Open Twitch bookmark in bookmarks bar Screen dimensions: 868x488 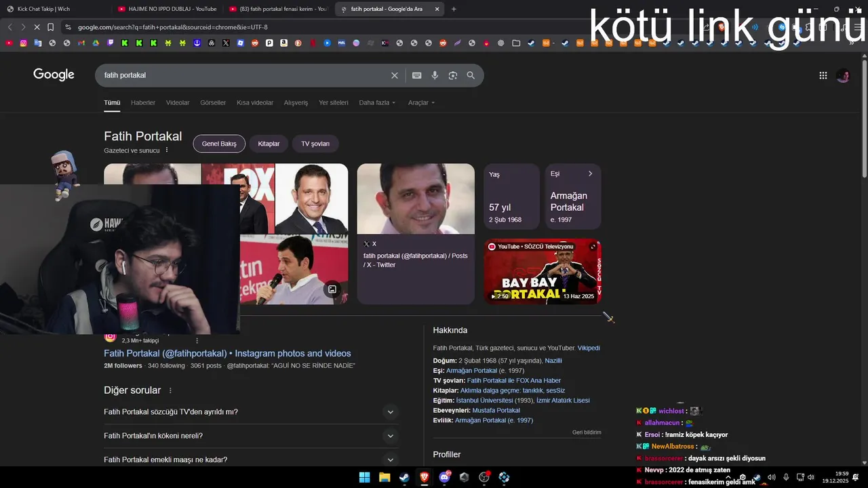[x=111, y=43]
